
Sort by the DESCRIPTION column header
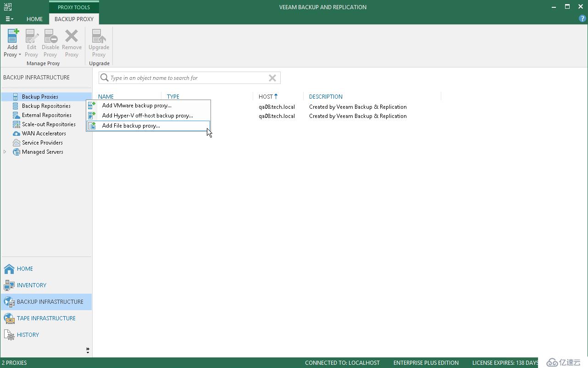[x=326, y=97]
